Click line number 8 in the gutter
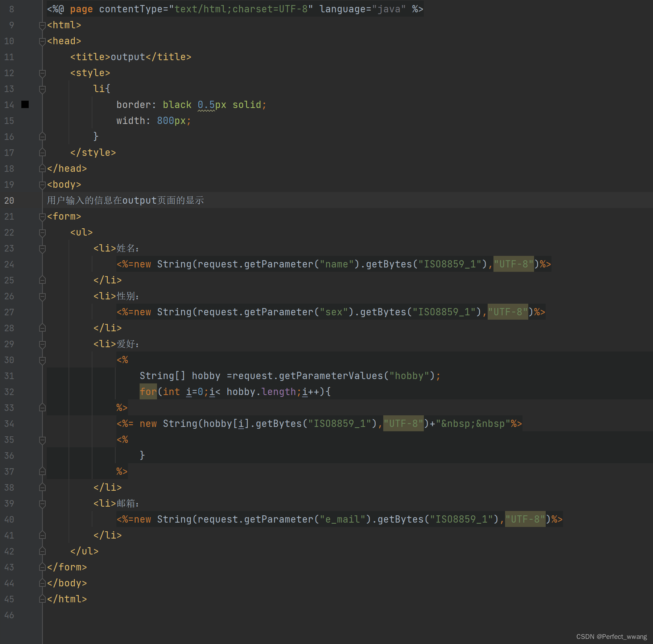The height and width of the screenshot is (644, 653). pyautogui.click(x=12, y=9)
